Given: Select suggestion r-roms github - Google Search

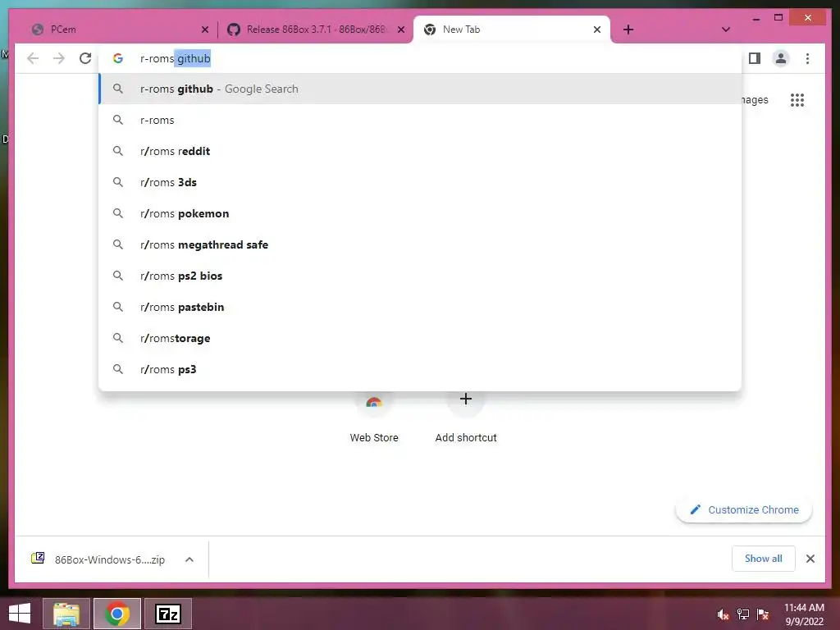Looking at the screenshot, I should coord(420,89).
